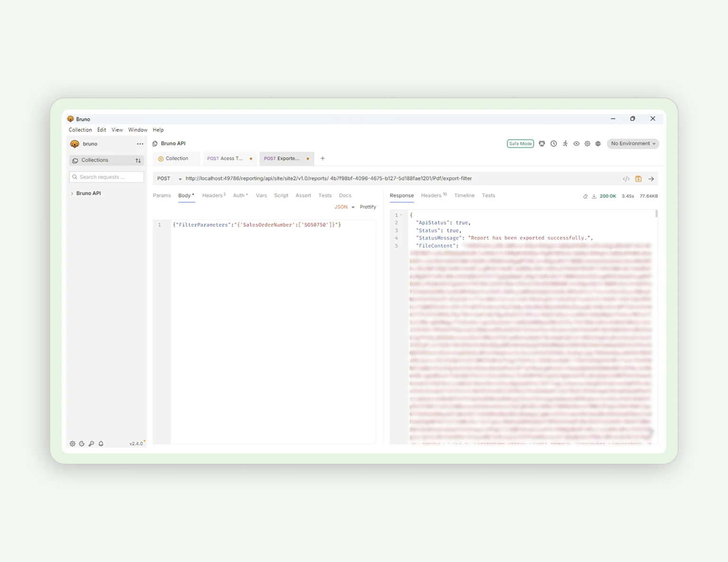Open request history via clock icon
728x562 pixels.
pyautogui.click(x=553, y=143)
